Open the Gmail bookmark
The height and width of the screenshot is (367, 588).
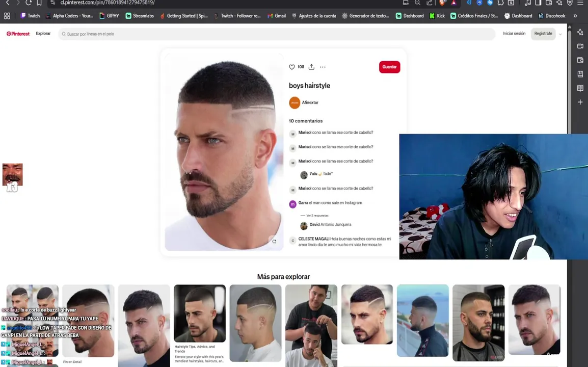[x=276, y=16]
